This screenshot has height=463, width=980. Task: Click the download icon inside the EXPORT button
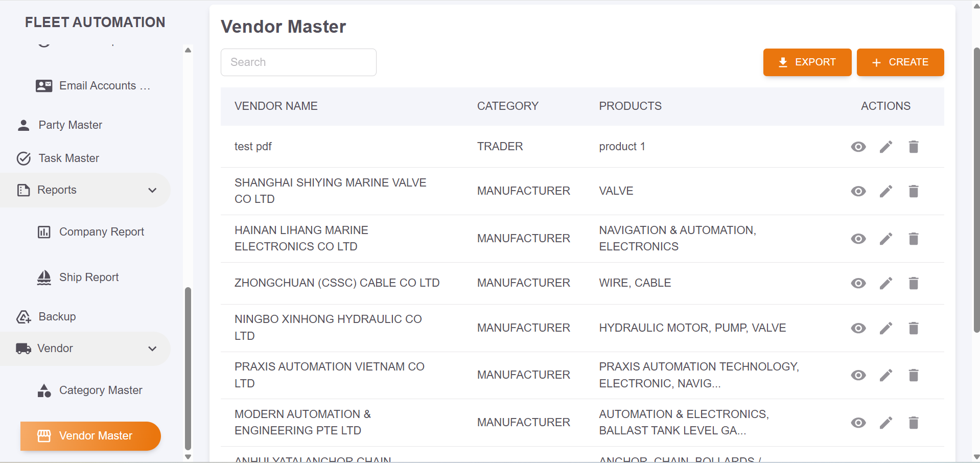(782, 62)
